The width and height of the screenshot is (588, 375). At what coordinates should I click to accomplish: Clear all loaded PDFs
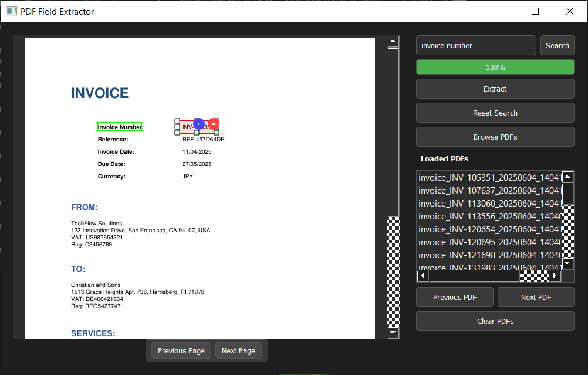(x=495, y=320)
